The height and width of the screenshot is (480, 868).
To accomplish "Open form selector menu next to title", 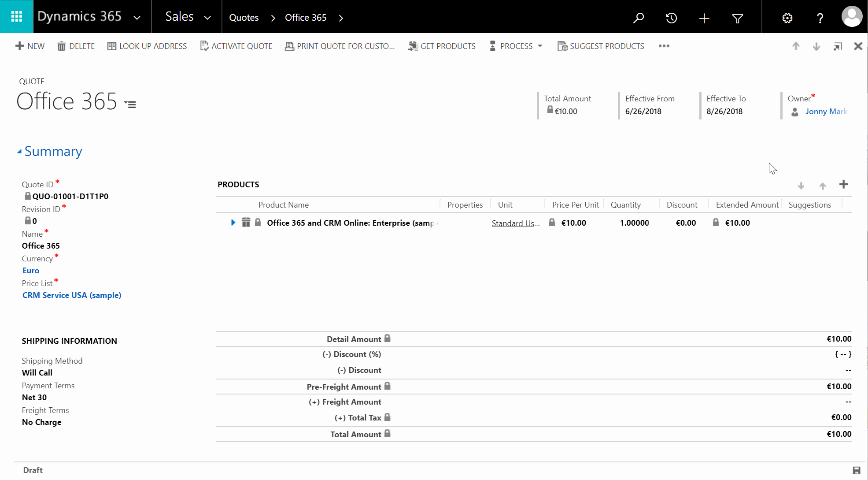I will (x=130, y=104).
